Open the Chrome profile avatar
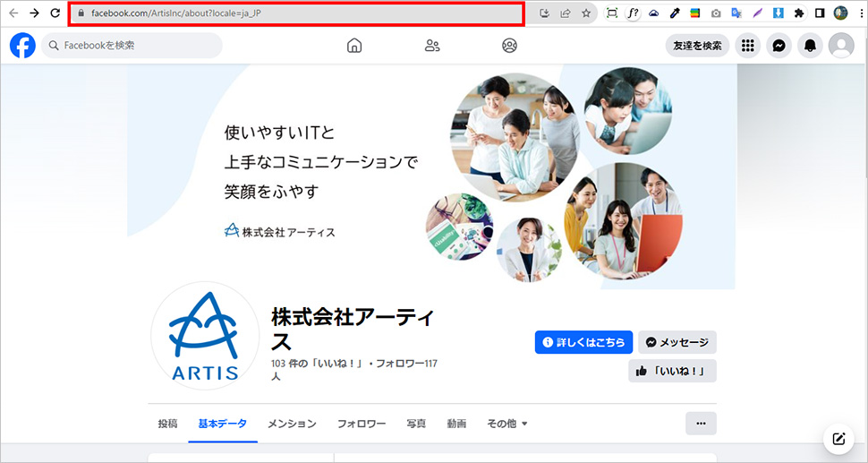Image resolution: width=868 pixels, height=463 pixels. tap(841, 13)
